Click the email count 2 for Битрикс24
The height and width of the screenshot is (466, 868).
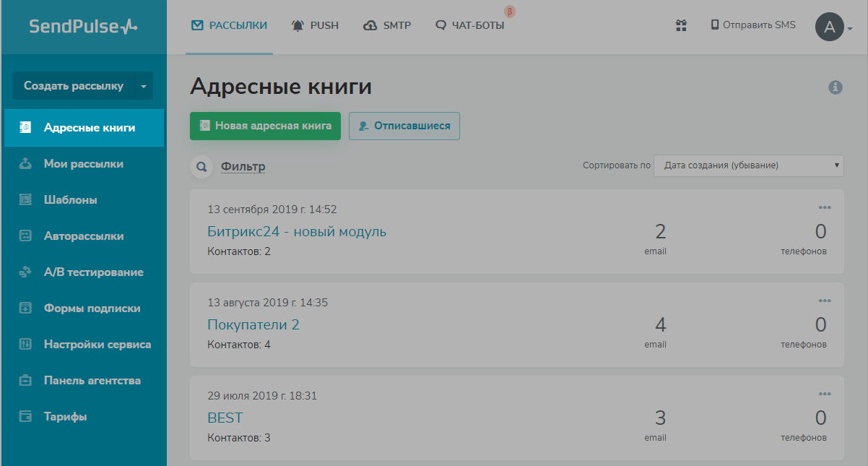(x=660, y=231)
